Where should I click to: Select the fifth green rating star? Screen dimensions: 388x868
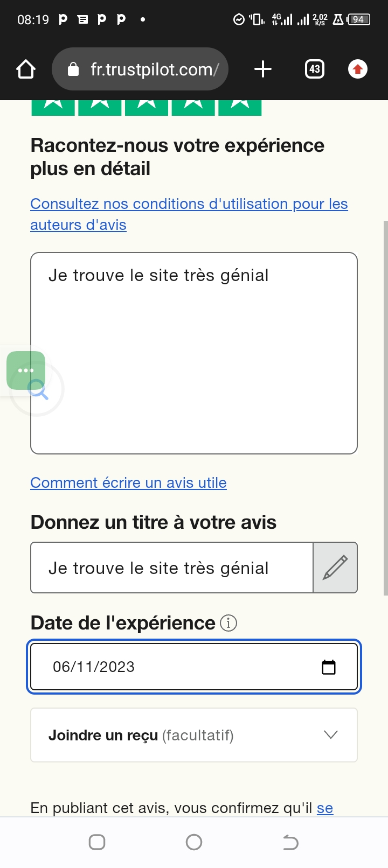point(240,107)
